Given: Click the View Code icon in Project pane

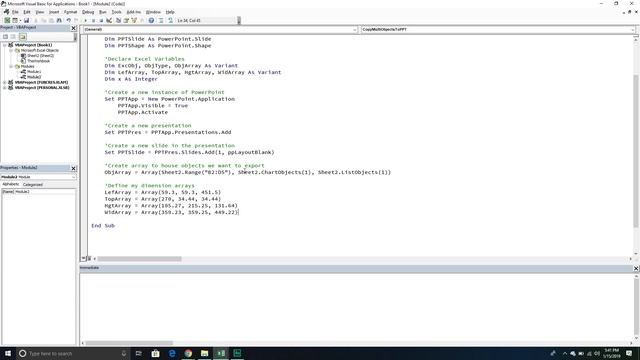Looking at the screenshot, I should coord(5,37).
